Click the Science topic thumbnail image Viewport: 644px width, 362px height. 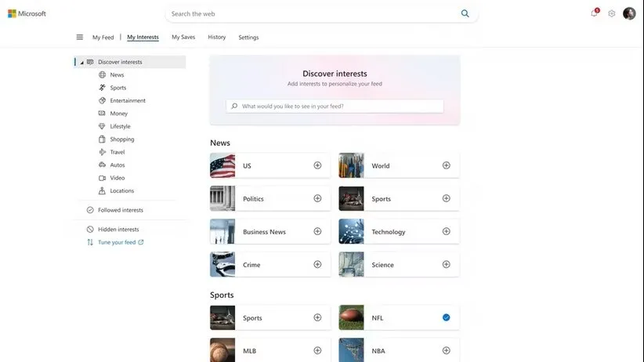pyautogui.click(x=351, y=264)
